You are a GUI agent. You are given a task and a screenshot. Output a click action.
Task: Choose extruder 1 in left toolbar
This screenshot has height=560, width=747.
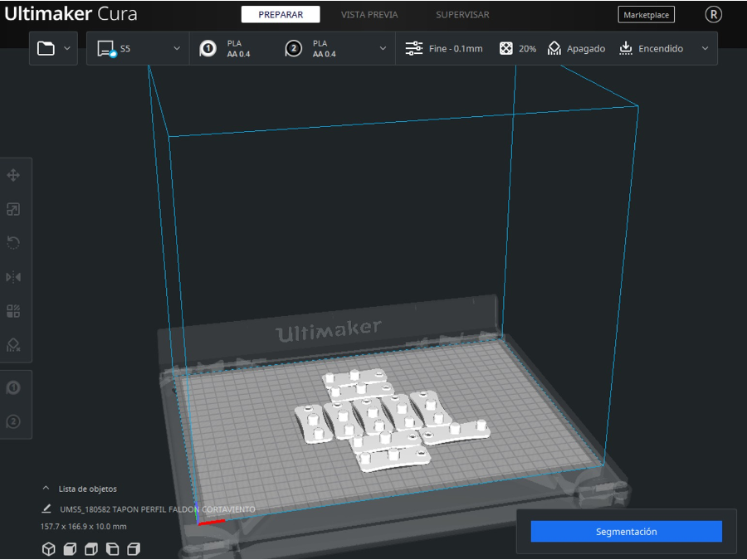pos(13,388)
